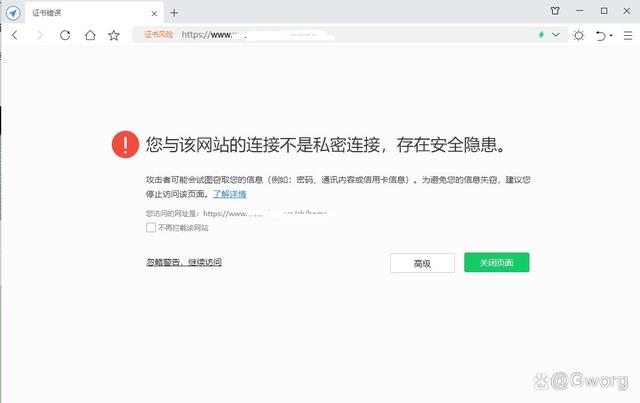This screenshot has width=640, height=403.
Task: Open the skin (shirt) icon
Action: pos(555,11)
